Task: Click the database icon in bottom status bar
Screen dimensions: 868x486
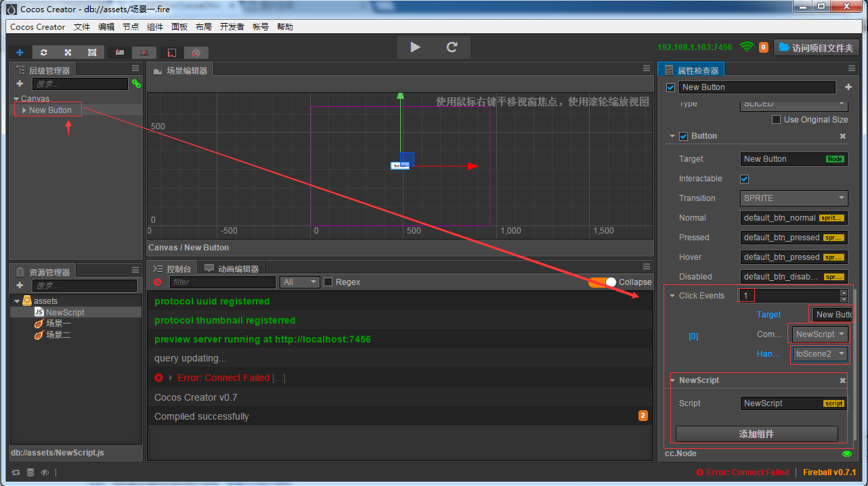Action: coord(30,472)
